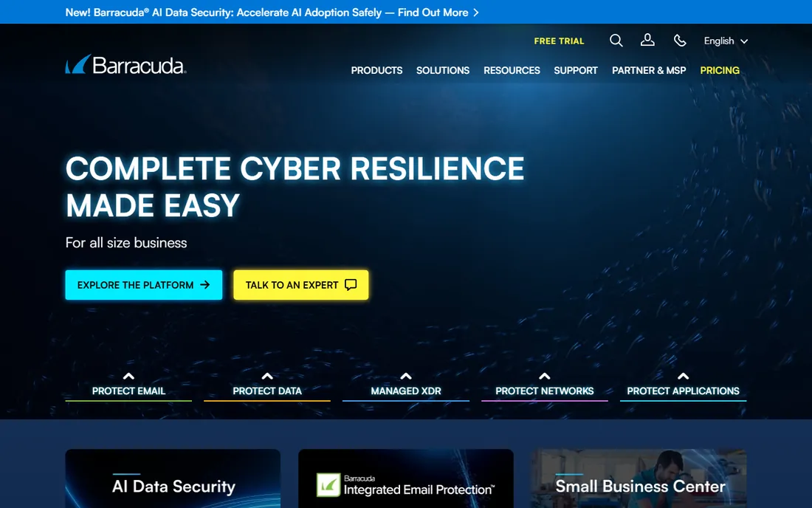Expand the chevron above Managed XDR
The height and width of the screenshot is (508, 812).
point(406,376)
